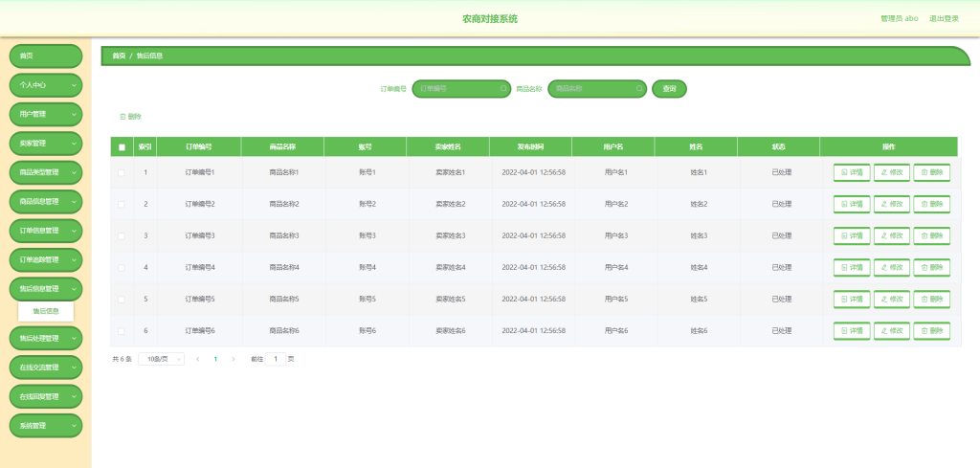This screenshot has height=468, width=980.
Task: Click the search icon in 商品名称 field
Action: tap(639, 89)
